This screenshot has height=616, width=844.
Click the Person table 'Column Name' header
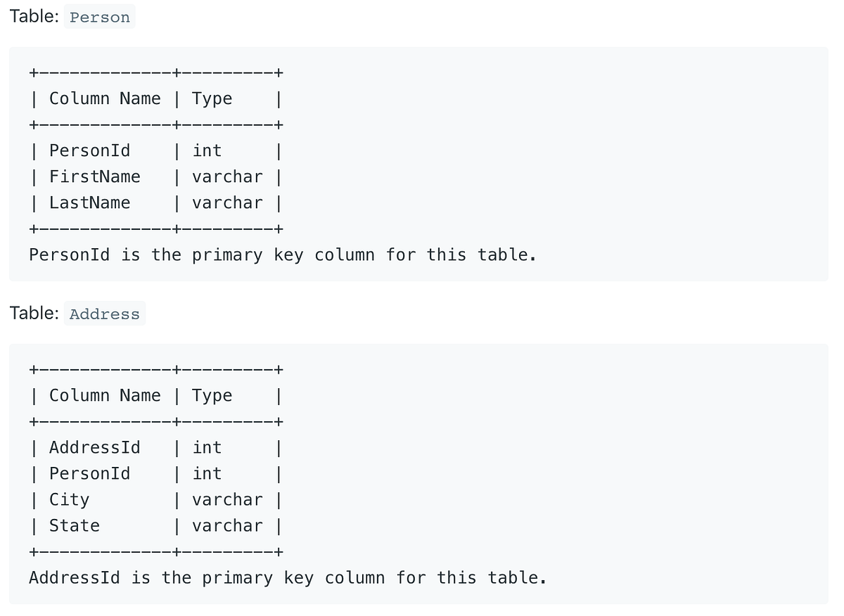pos(105,98)
